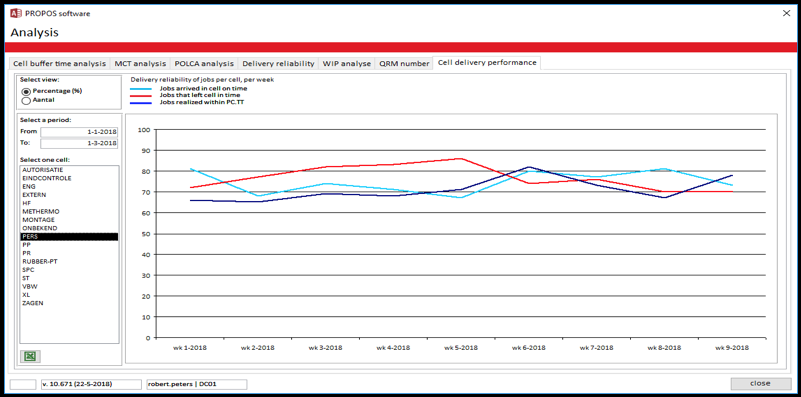Open the Cell buffer time analysis tab

(x=59, y=64)
